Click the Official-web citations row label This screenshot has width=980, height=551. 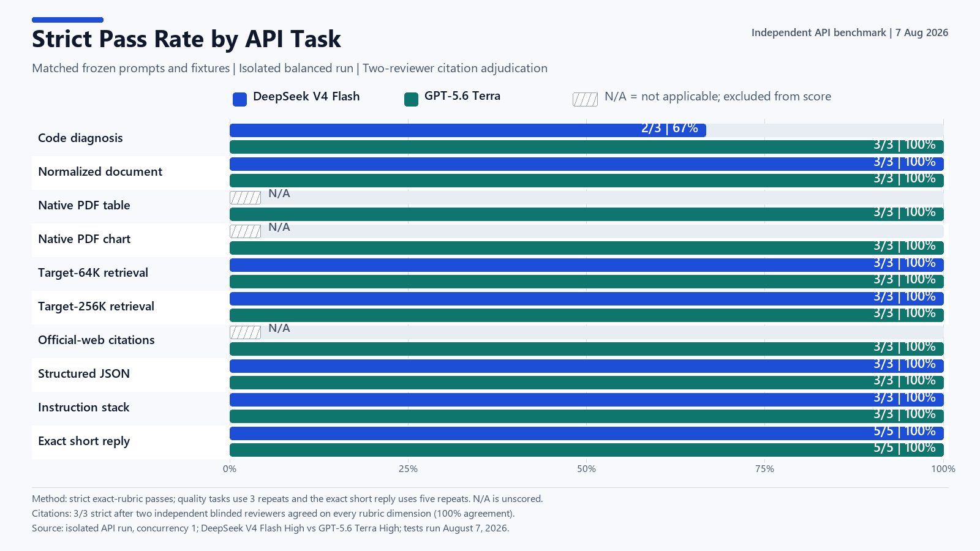coord(96,340)
